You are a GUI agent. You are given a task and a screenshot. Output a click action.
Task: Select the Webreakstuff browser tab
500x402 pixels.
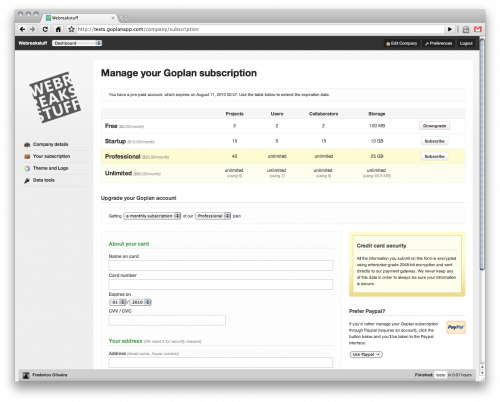79,18
